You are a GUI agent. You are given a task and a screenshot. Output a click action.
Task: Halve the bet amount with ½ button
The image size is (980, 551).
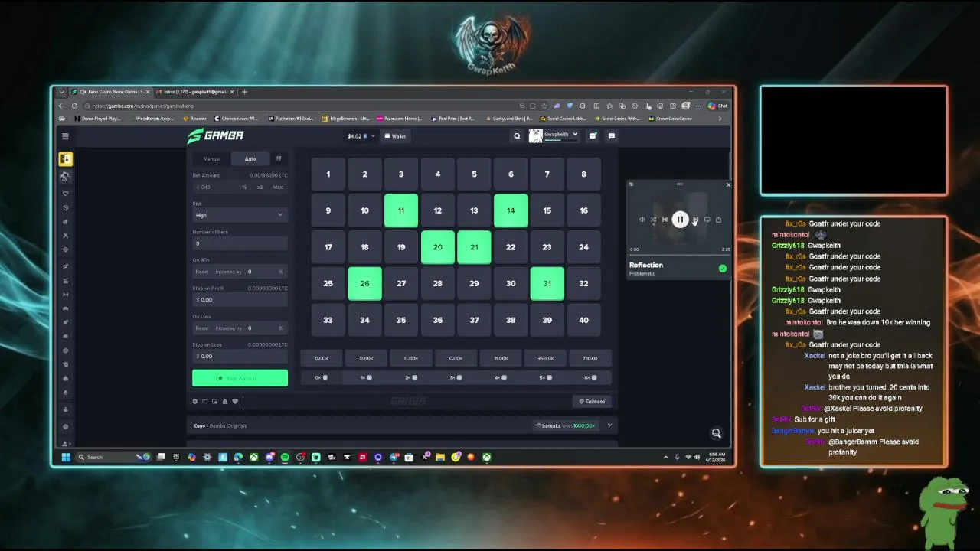point(244,187)
